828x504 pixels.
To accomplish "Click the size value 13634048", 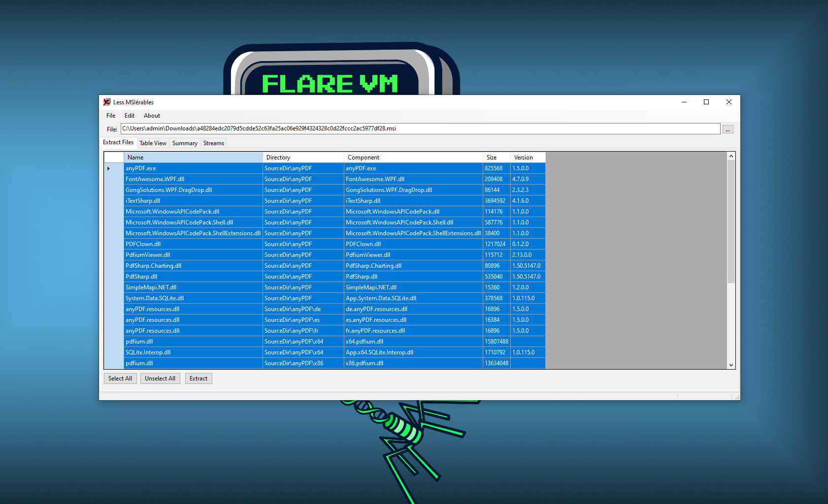I will pyautogui.click(x=497, y=363).
